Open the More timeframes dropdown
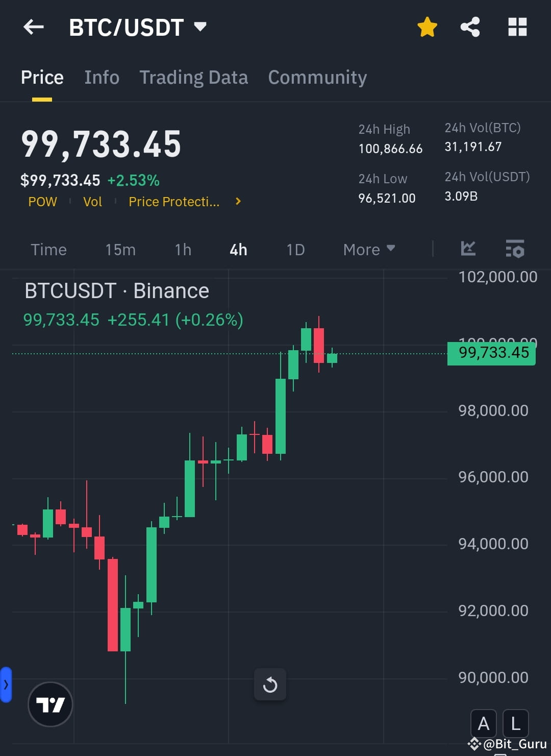 tap(368, 249)
